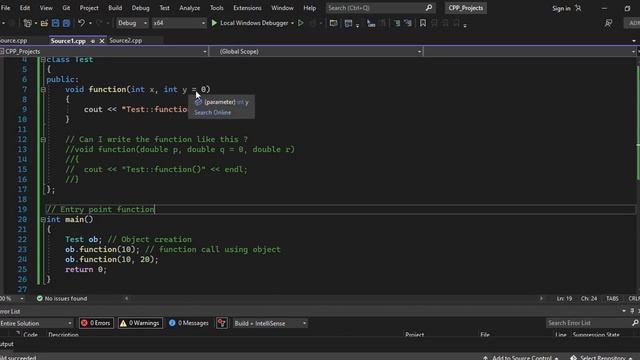Viewport: 640px width, 360px height.
Task: Click the error list filter icon
Action: click(222, 323)
